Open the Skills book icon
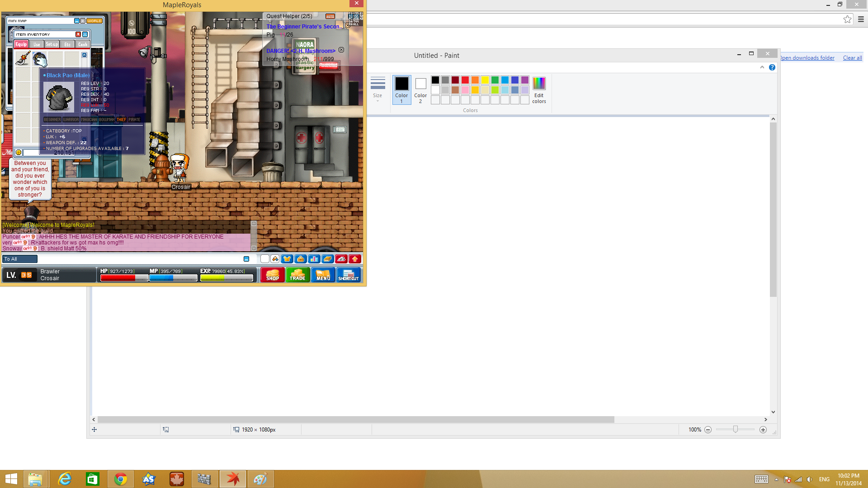This screenshot has height=488, width=868. [327, 259]
